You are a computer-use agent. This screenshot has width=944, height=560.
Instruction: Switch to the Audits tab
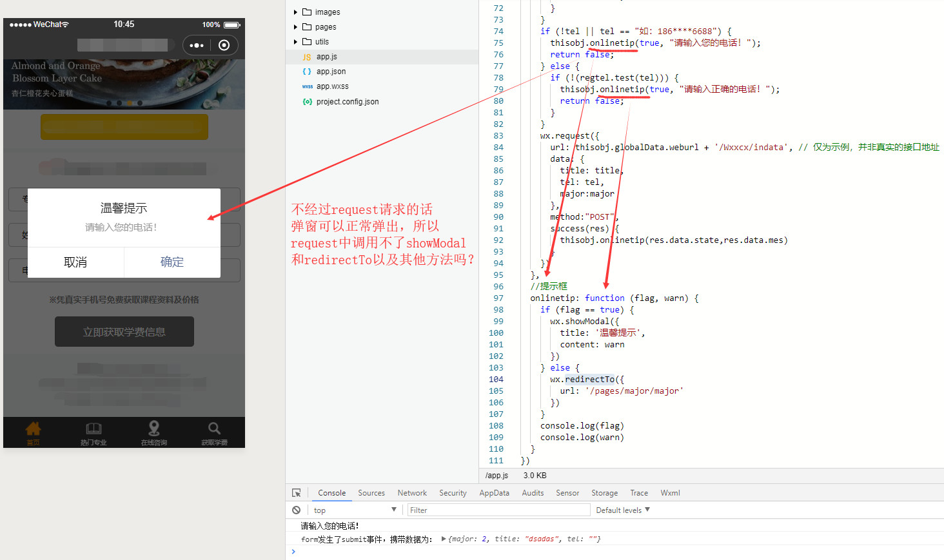(533, 493)
